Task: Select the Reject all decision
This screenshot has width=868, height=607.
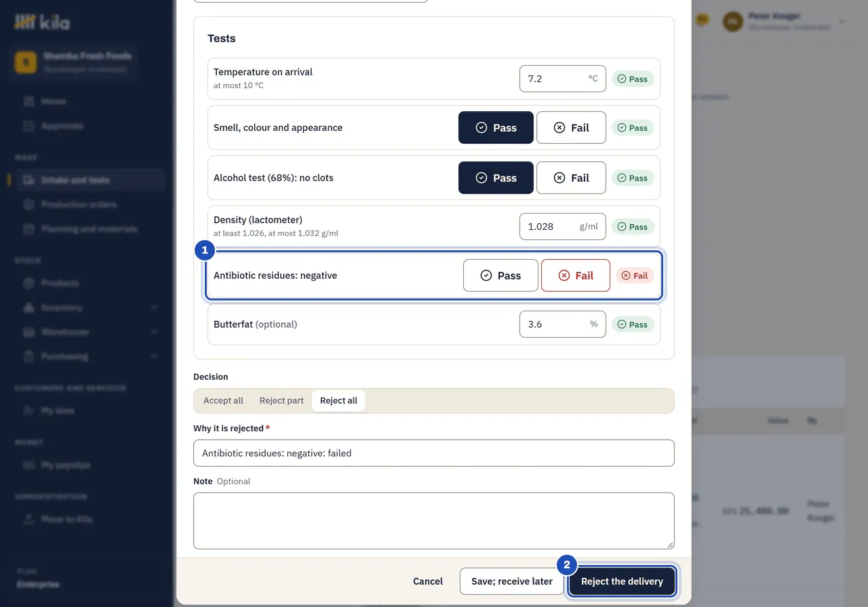Action: pyautogui.click(x=338, y=401)
